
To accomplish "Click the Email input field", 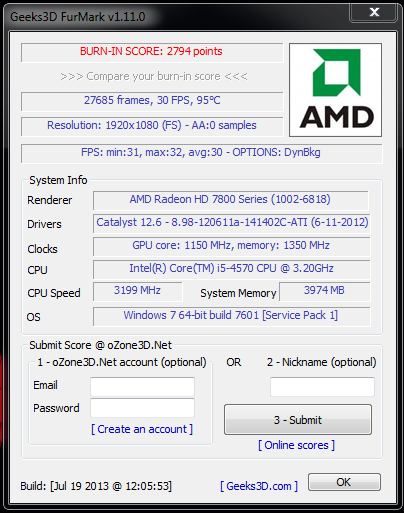I will pos(142,387).
